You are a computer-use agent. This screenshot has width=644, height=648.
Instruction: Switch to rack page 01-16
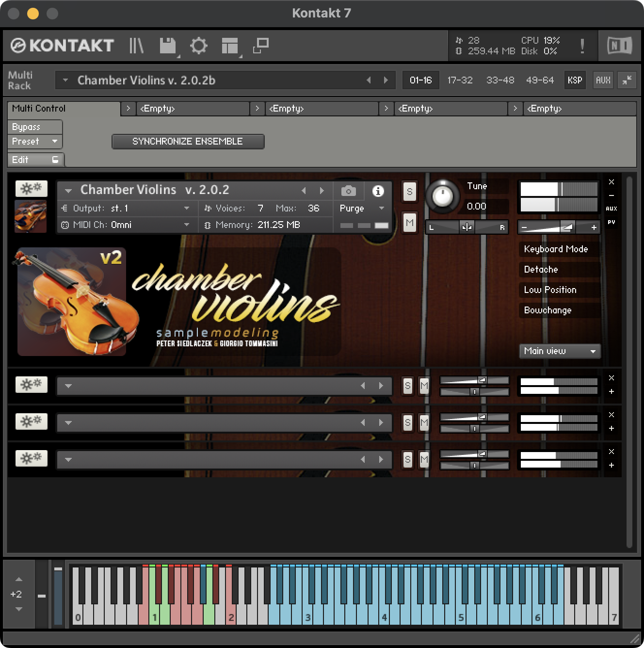[x=420, y=80]
